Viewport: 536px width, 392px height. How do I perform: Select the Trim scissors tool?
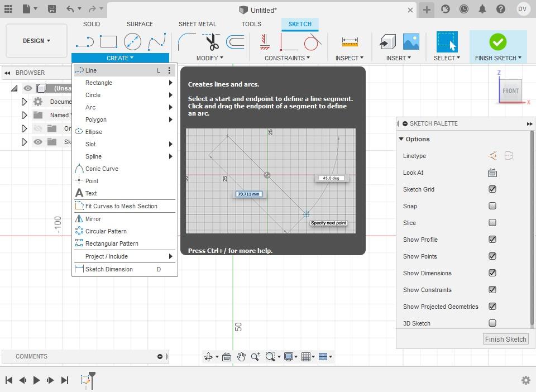click(x=212, y=42)
